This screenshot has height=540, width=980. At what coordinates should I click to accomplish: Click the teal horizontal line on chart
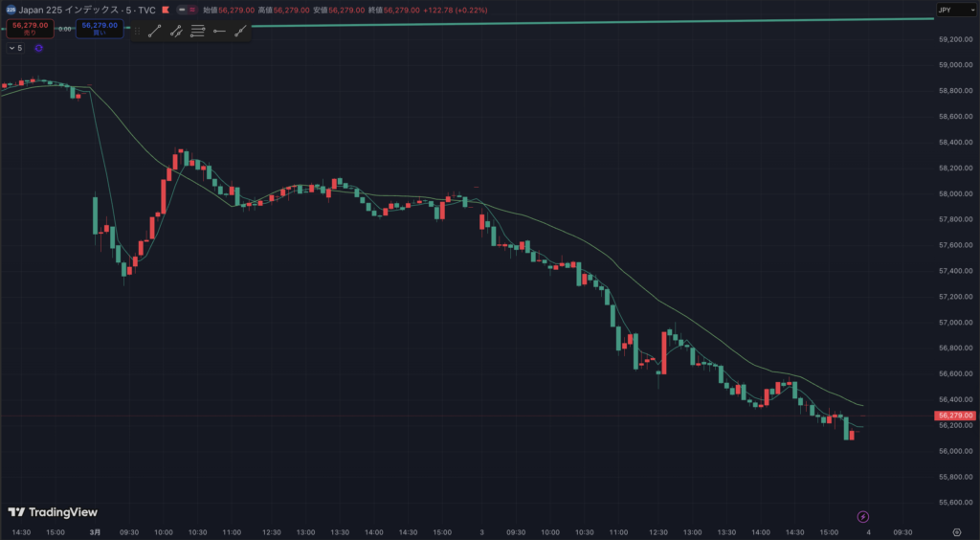(x=574, y=21)
